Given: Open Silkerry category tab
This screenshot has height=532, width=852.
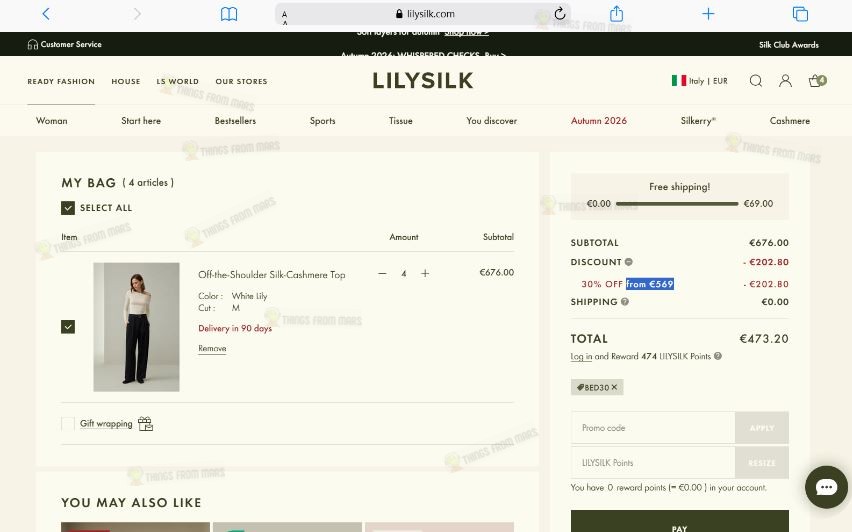Looking at the screenshot, I should point(698,121).
